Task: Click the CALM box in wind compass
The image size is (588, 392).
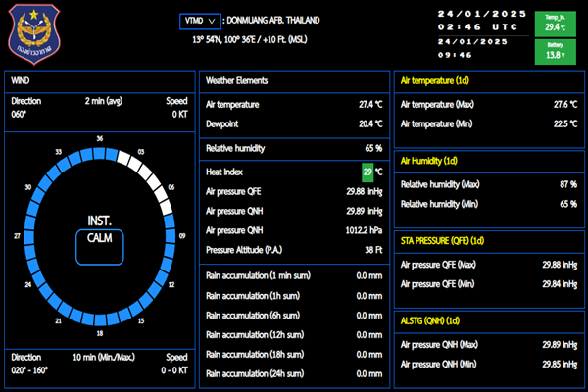Action: click(100, 238)
